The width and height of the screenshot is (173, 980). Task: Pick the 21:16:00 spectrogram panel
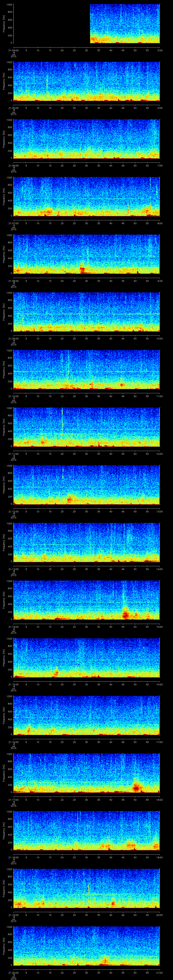[87, 715]
